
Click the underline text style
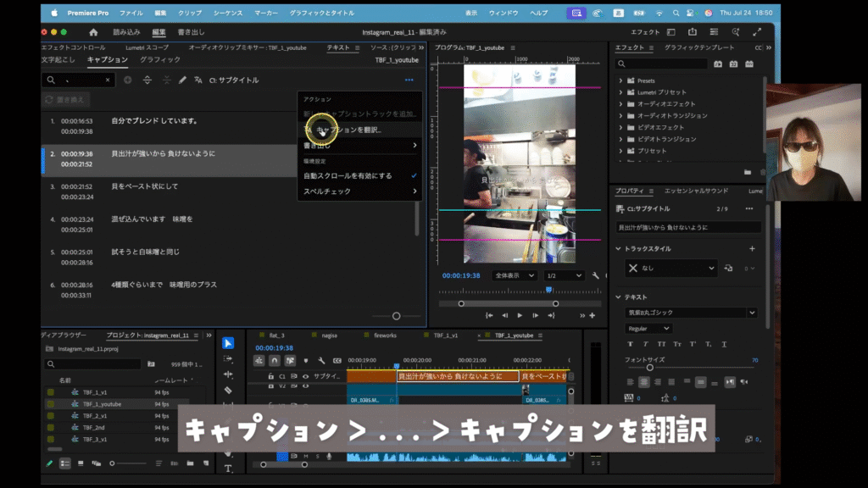point(724,344)
